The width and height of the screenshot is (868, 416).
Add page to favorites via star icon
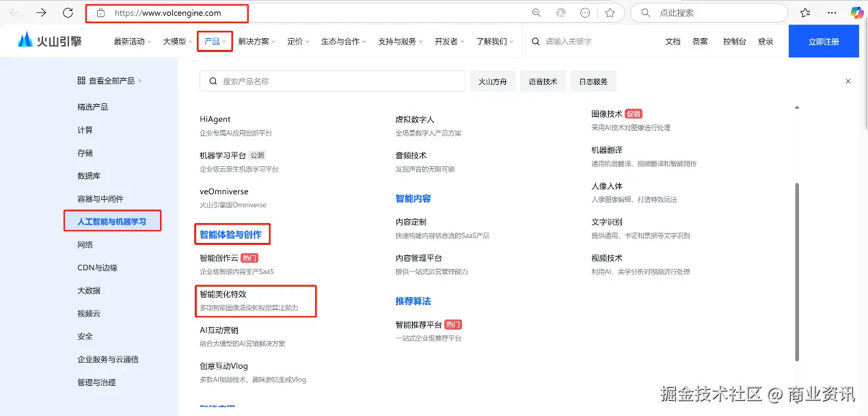point(610,12)
